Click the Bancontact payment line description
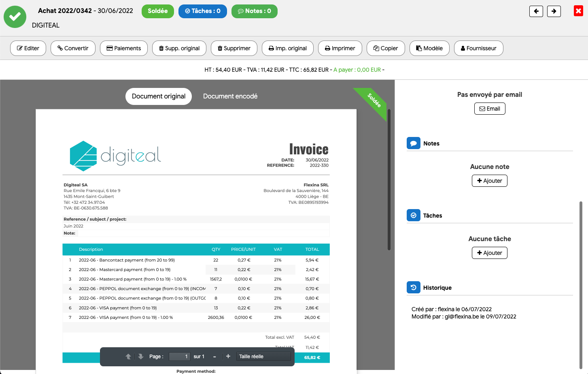 127,260
